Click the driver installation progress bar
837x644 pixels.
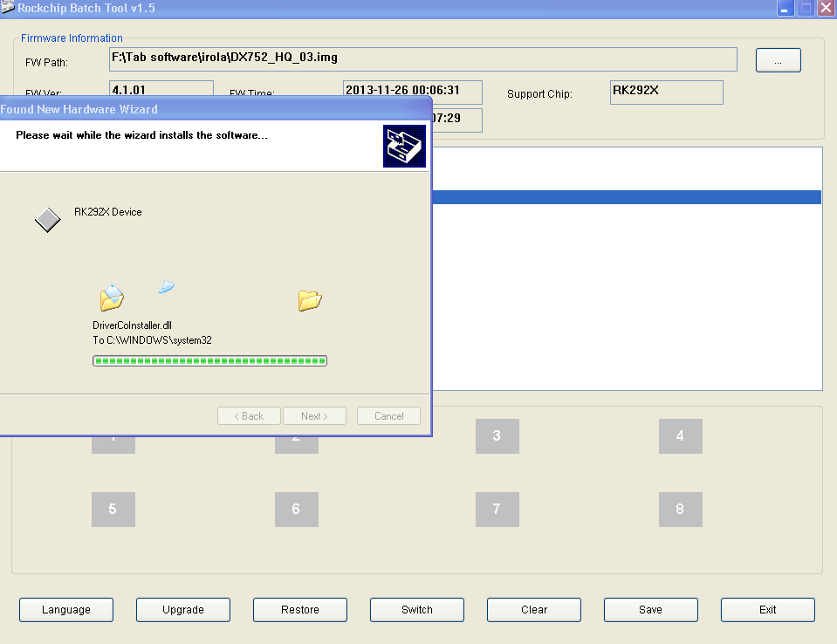(x=209, y=360)
